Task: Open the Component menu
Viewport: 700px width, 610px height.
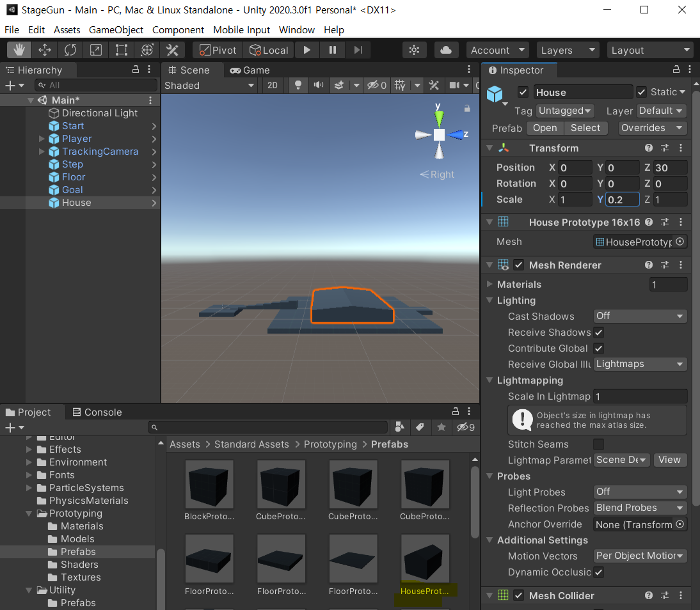Action: tap(178, 30)
